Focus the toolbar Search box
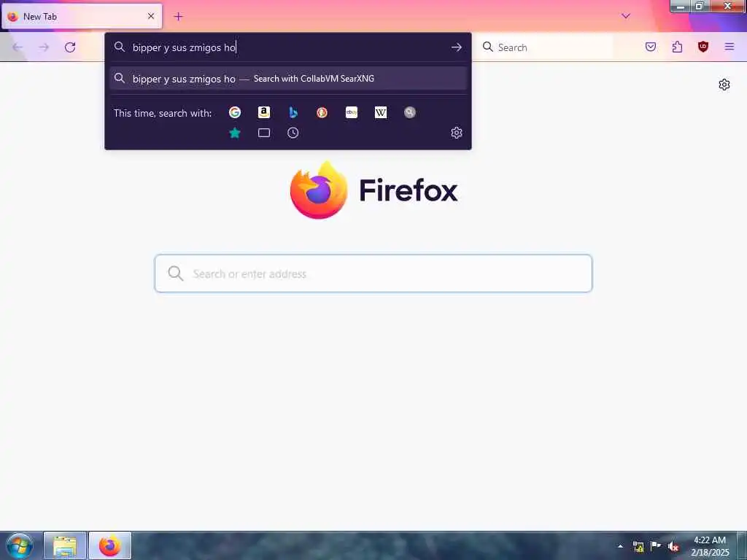The image size is (747, 560). point(546,47)
